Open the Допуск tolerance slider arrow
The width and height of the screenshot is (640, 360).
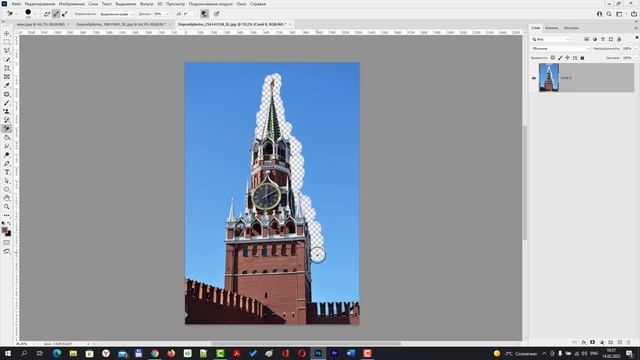167,14
